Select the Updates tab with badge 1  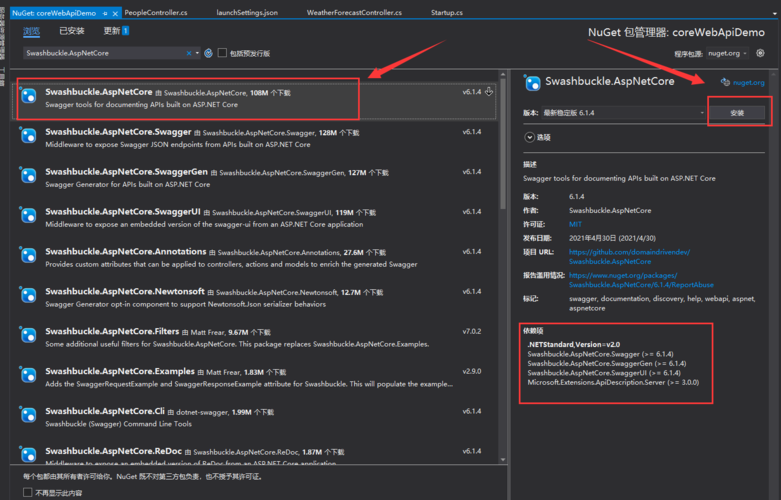[116, 31]
